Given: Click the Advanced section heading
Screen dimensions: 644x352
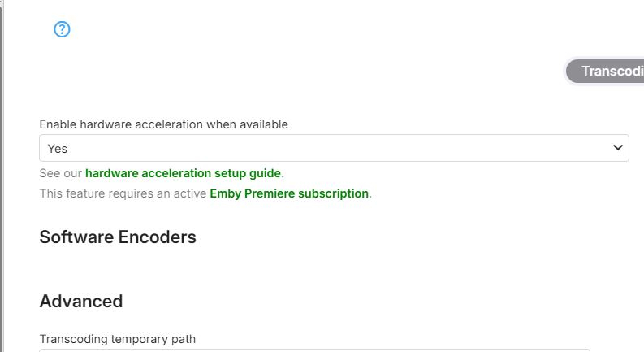Looking at the screenshot, I should pyautogui.click(x=81, y=302).
